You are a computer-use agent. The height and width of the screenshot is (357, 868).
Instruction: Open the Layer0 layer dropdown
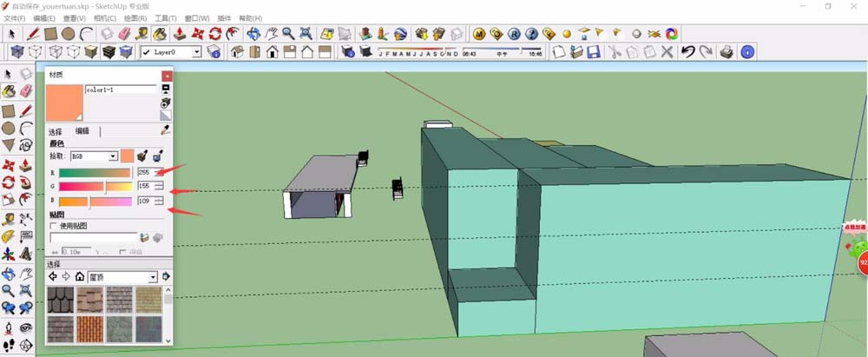[197, 52]
